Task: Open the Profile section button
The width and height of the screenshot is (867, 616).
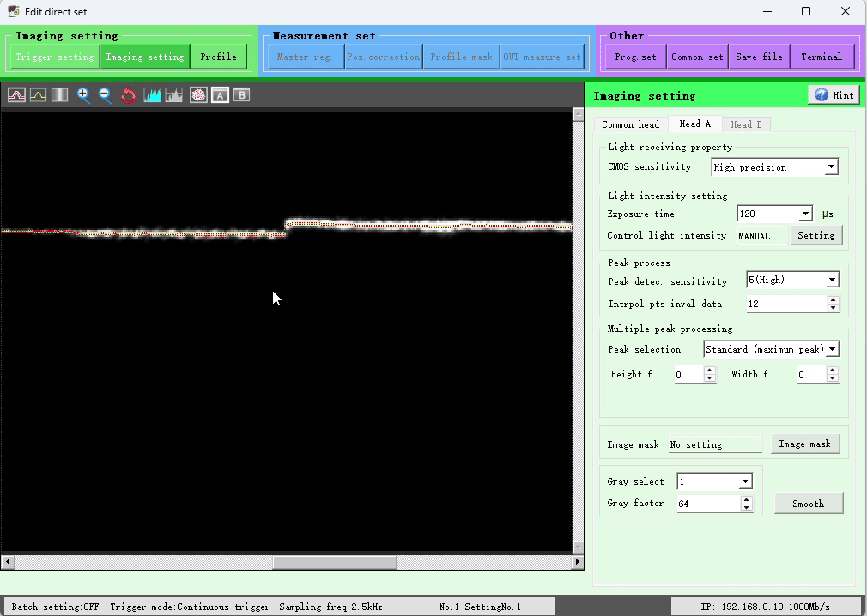Action: pyautogui.click(x=218, y=57)
